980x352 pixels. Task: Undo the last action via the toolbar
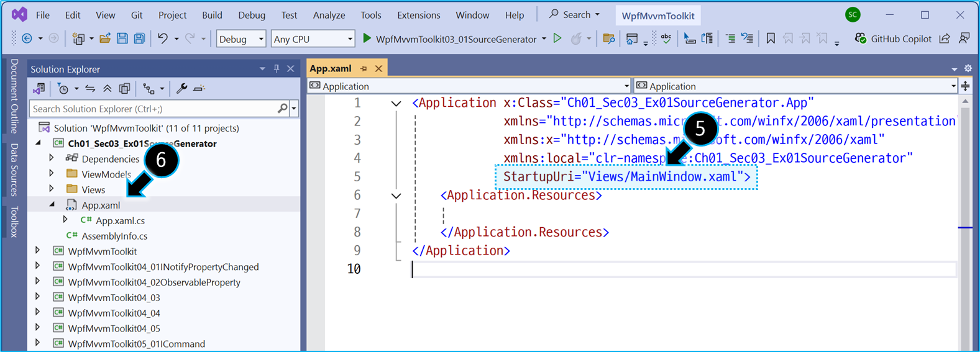163,38
